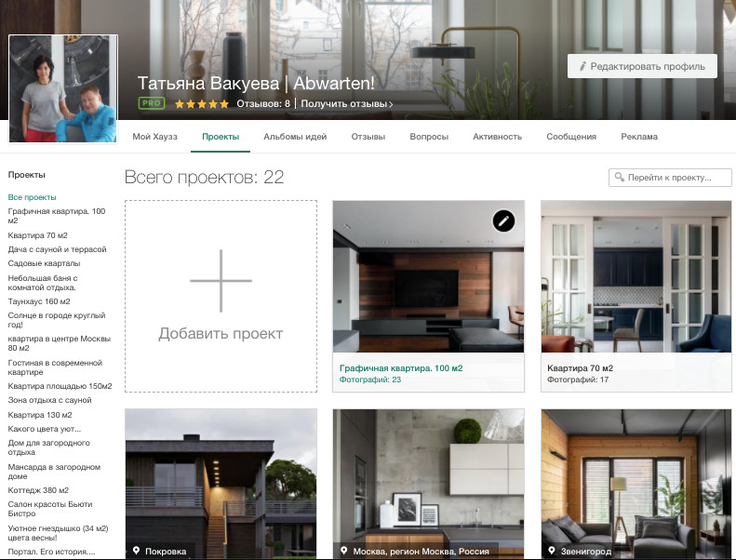Click the large plus icon to add project
This screenshot has width=736, height=560.
click(x=221, y=280)
